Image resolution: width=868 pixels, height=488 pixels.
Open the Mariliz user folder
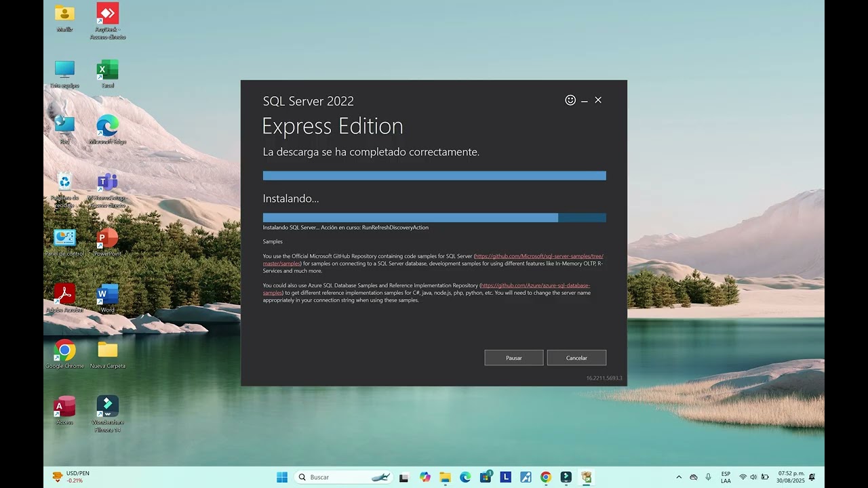64,18
